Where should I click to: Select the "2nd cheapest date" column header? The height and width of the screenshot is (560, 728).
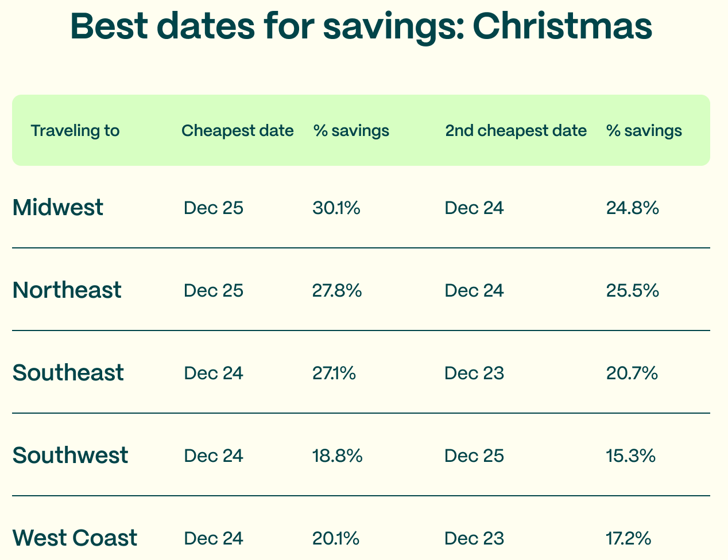coord(516,131)
